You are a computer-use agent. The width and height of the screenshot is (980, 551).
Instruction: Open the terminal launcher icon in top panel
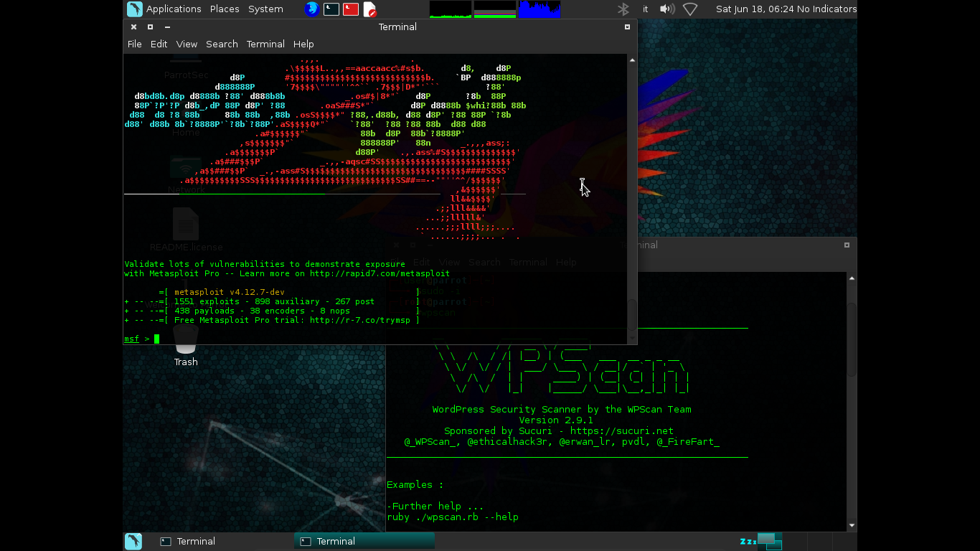331,9
